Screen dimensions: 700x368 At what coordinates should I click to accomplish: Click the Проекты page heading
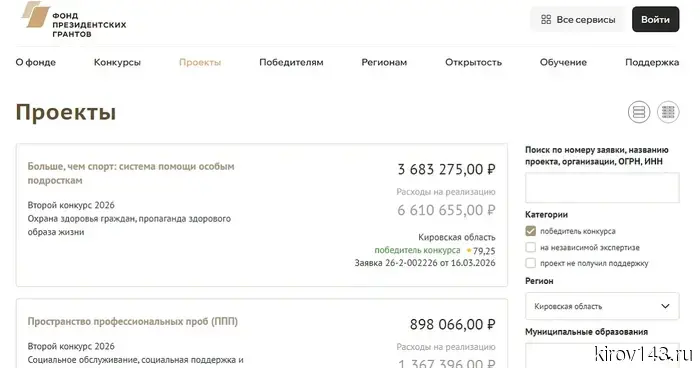point(66,113)
